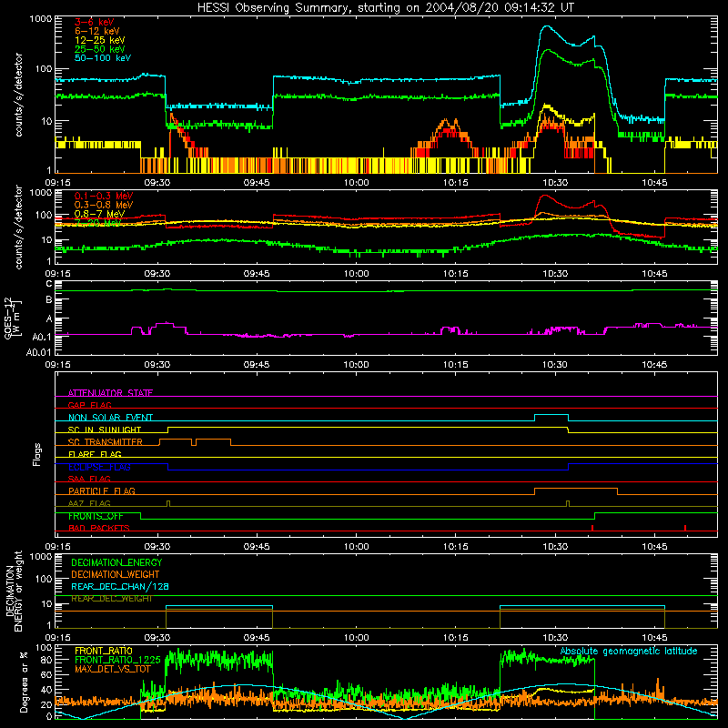Click the REAR_DEC_CHAN/128 legend label
728x728 pixels.
[x=120, y=586]
